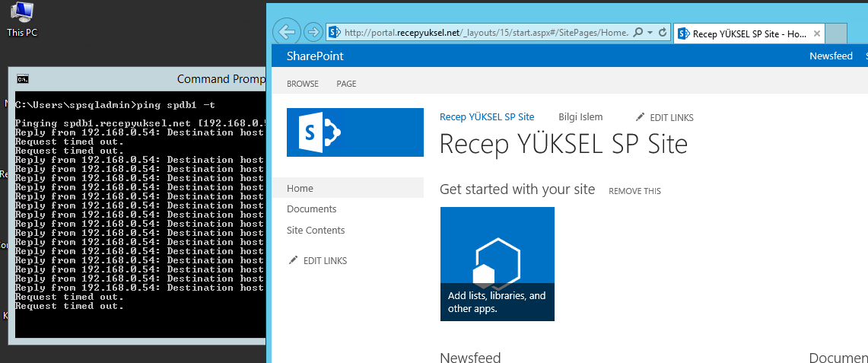
Task: Open Recep YÜKSEL SP Site top link
Action: 487,116
